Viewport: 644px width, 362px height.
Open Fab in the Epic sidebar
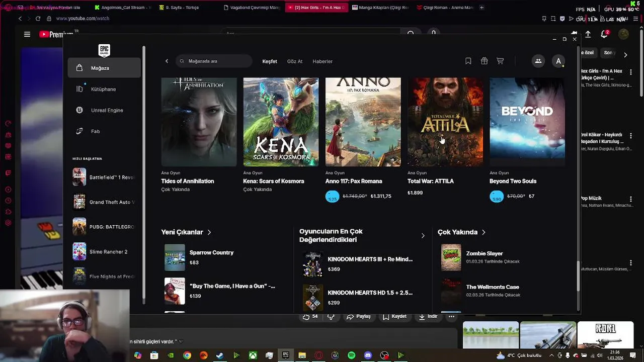pos(104,131)
